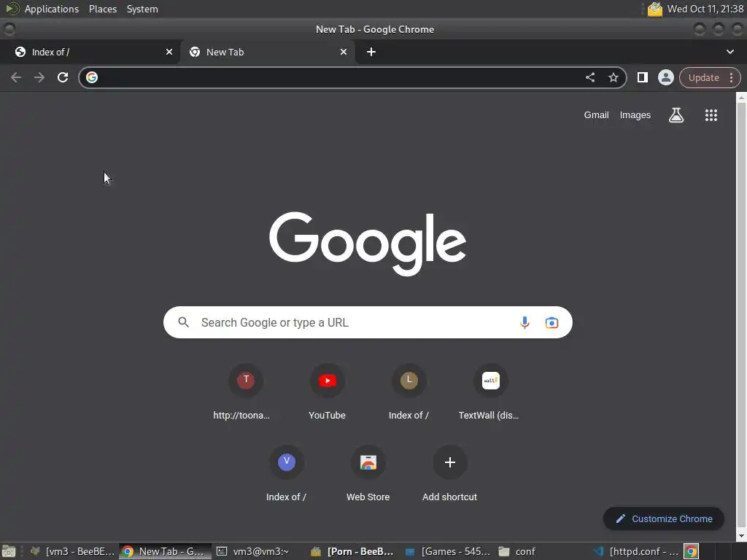Open Search Labs flask icon
The image size is (747, 560).
[x=676, y=115]
